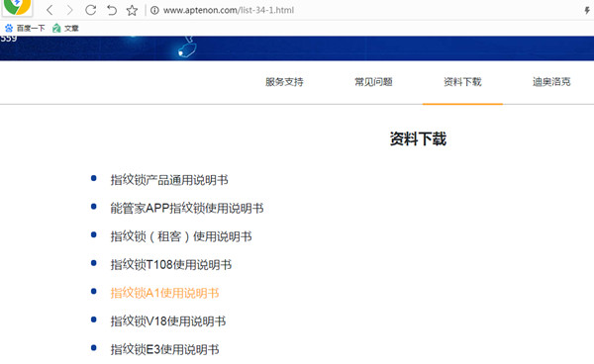Open 指纹锁（租客）使用说明书 link
Image resolution: width=594 pixels, height=364 pixels.
(181, 236)
